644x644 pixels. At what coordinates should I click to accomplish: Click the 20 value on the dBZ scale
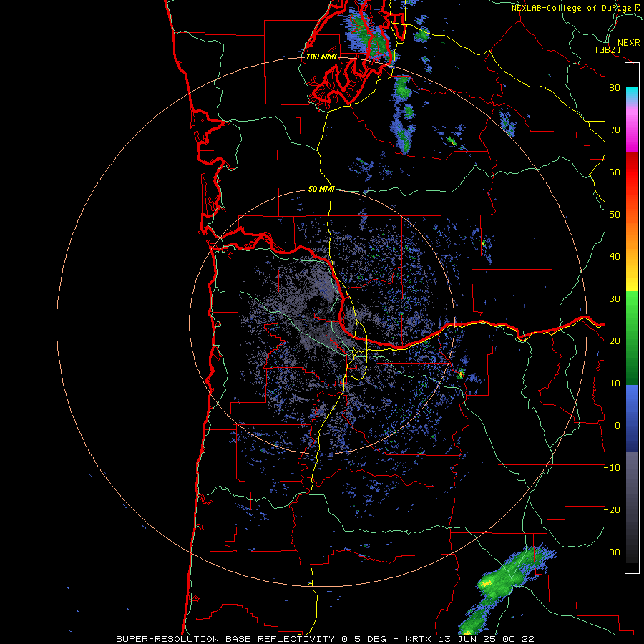615,341
